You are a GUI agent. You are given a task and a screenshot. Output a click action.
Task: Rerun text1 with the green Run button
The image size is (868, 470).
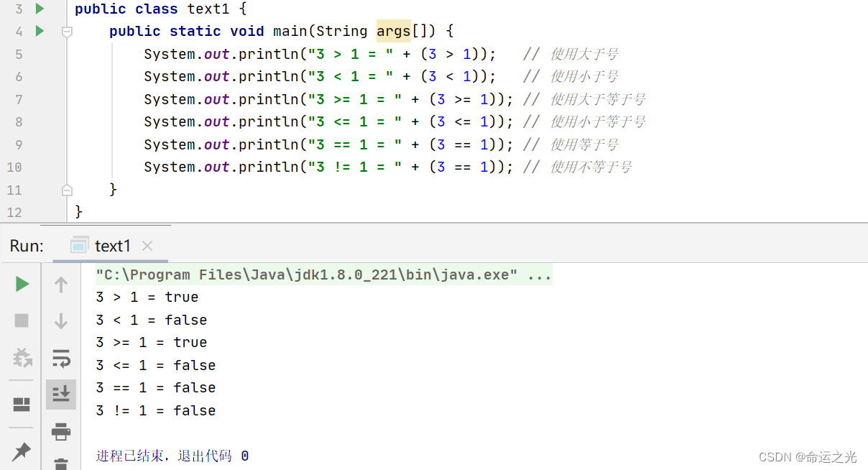tap(22, 285)
